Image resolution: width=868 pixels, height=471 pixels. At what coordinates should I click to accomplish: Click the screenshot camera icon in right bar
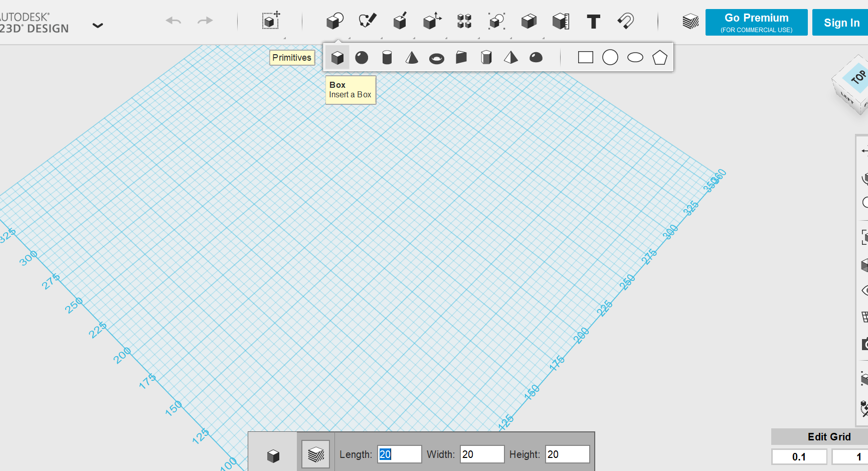click(865, 344)
